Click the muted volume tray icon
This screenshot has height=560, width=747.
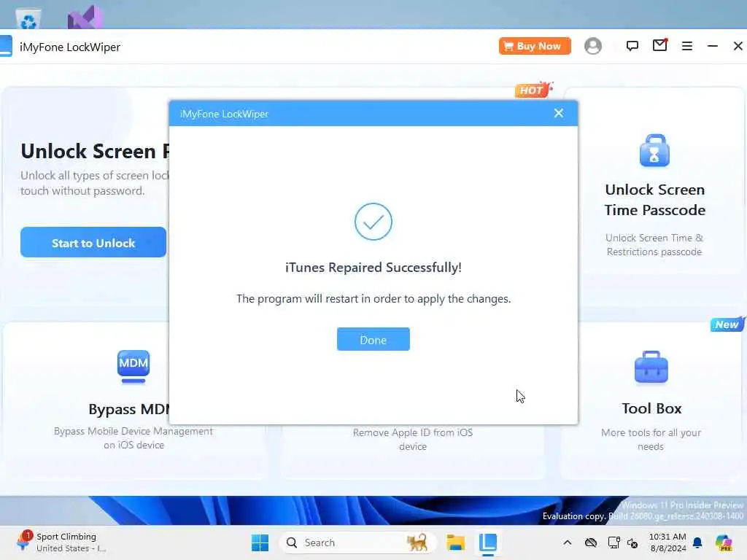click(x=632, y=542)
